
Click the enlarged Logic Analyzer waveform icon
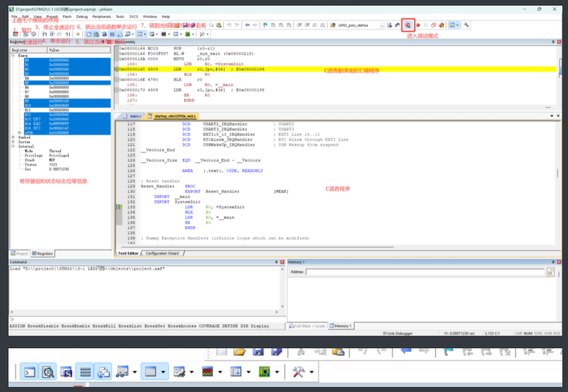click(207, 372)
